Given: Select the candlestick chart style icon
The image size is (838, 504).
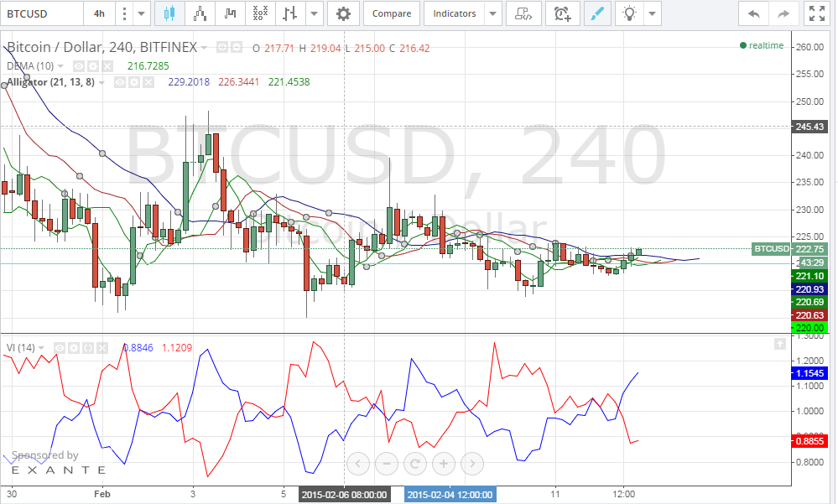Looking at the screenshot, I should (169, 13).
